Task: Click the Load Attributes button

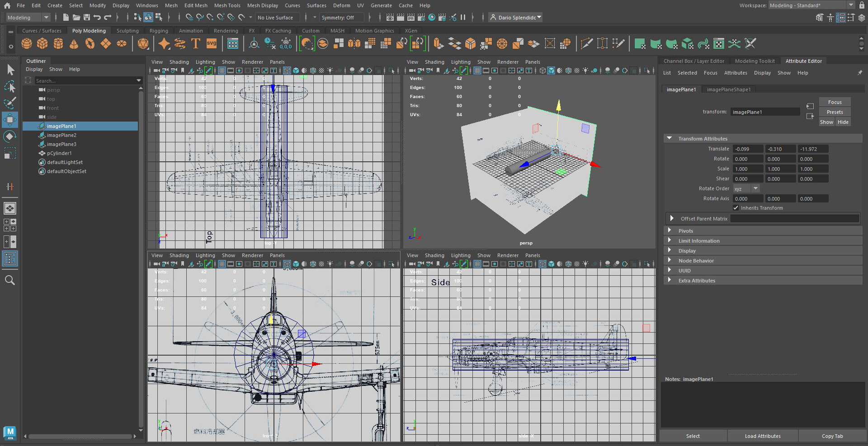Action: (762, 436)
